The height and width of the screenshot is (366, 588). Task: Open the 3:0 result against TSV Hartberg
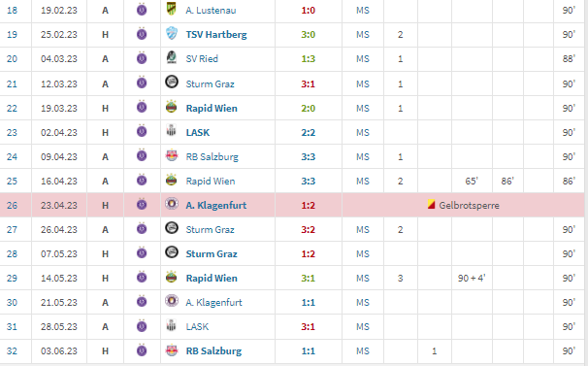click(x=309, y=35)
